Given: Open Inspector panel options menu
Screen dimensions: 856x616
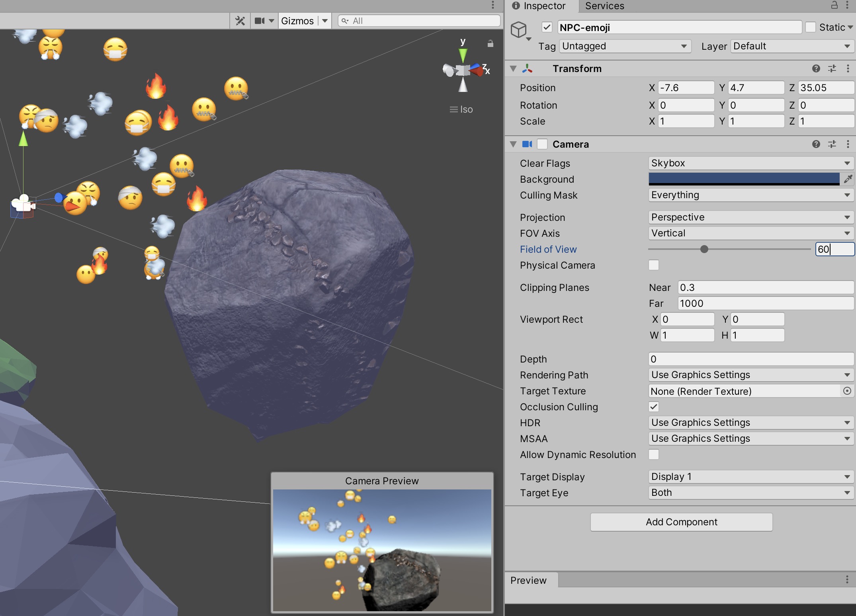Looking at the screenshot, I should [847, 5].
